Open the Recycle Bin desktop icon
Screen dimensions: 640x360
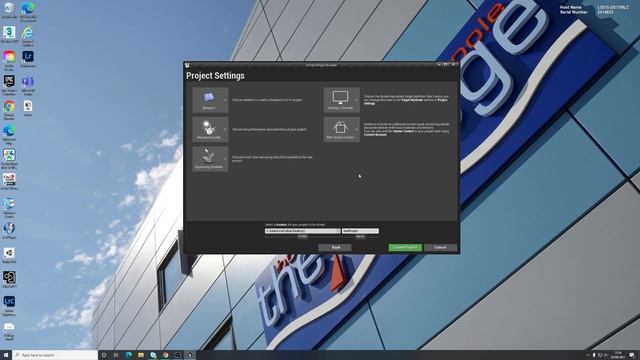point(9,10)
